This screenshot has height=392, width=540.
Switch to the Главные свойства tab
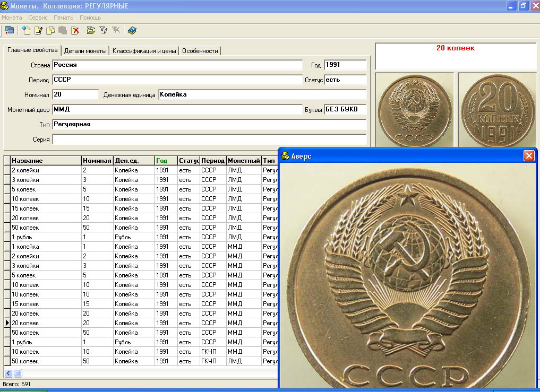[32, 50]
